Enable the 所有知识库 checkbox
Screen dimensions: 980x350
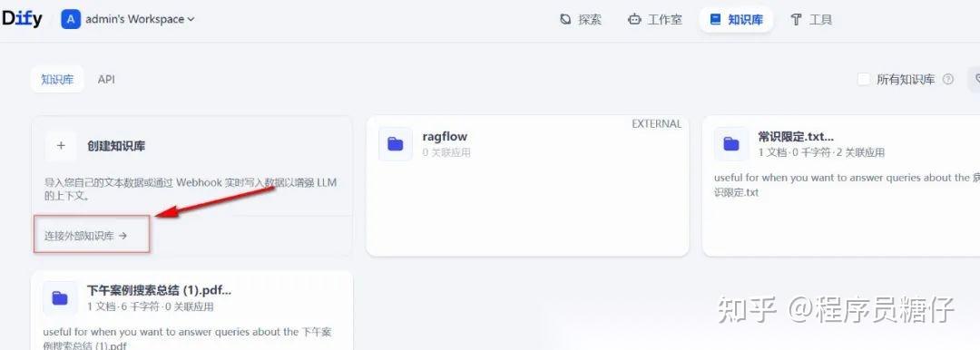(x=864, y=80)
